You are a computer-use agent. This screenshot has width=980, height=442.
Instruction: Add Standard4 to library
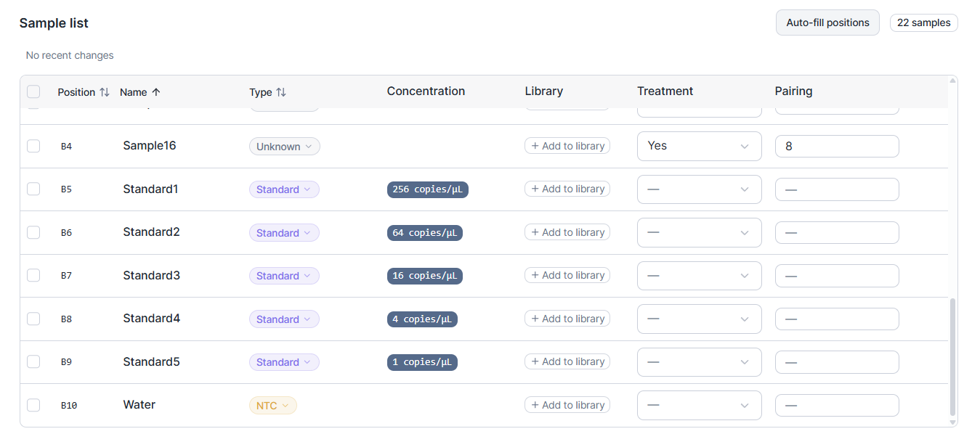tap(567, 319)
